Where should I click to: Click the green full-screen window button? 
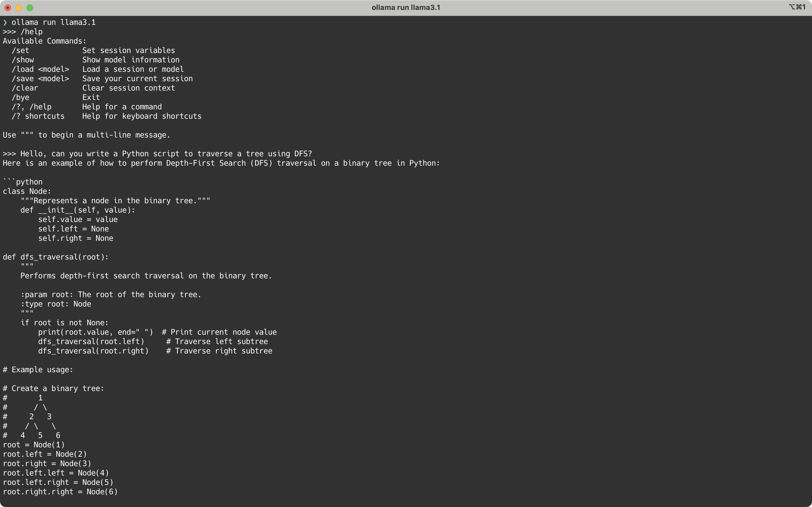[x=30, y=8]
